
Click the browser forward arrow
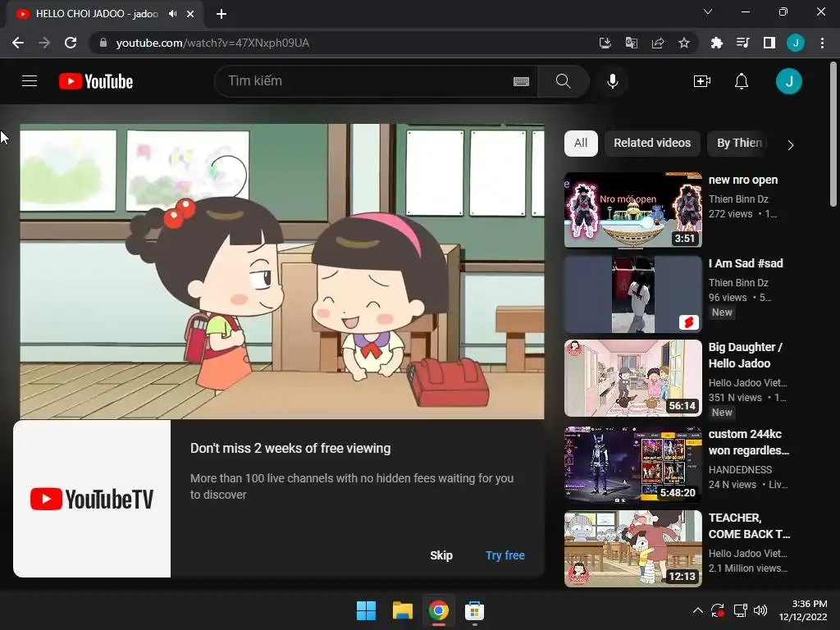pos(44,43)
